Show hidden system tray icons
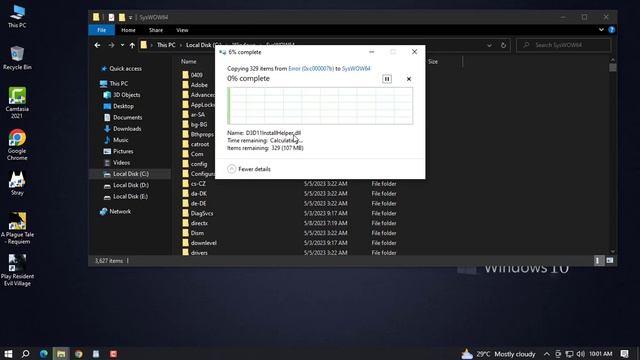 click(547, 353)
